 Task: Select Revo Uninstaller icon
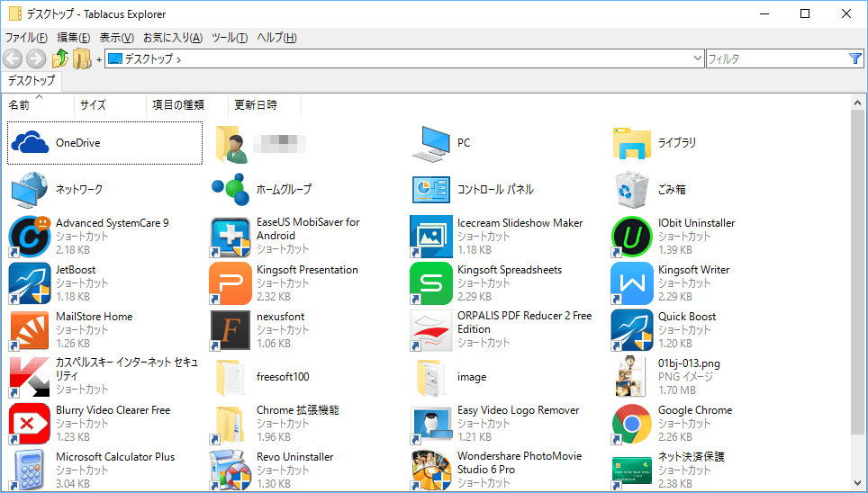(231, 471)
